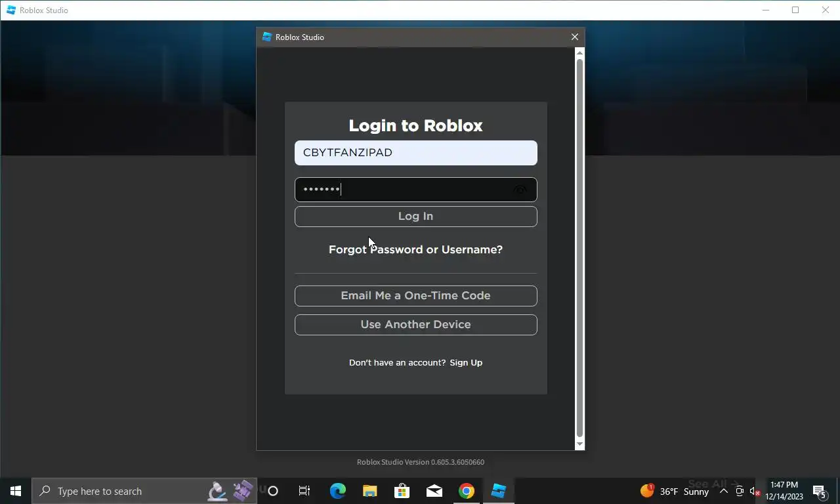Maximize the main Roblox Studio window
Image resolution: width=840 pixels, height=504 pixels.
[x=795, y=10]
